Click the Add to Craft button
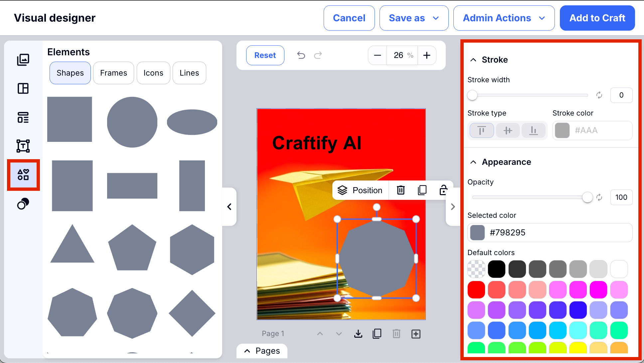644x363 pixels. (x=597, y=18)
